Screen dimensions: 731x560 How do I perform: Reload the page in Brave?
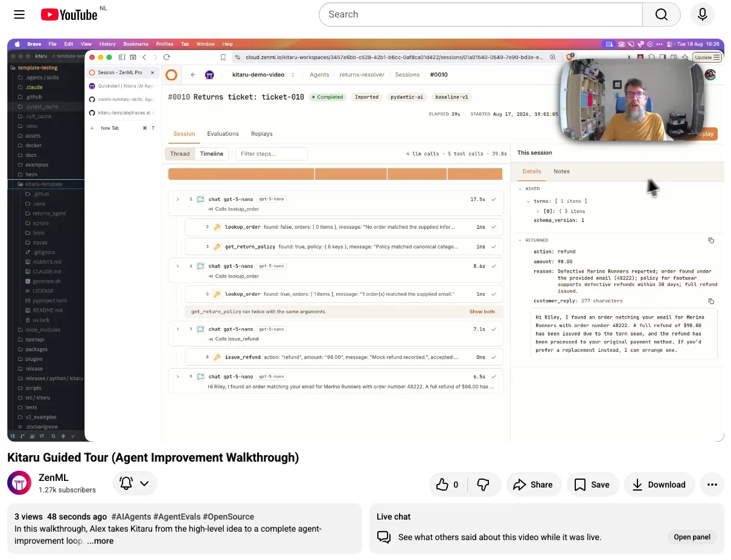(167, 57)
